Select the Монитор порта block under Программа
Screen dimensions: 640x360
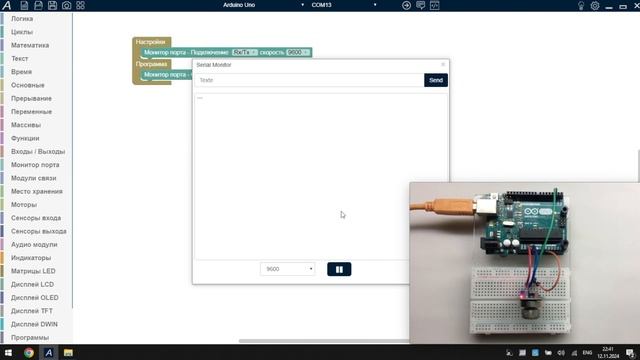(x=167, y=75)
